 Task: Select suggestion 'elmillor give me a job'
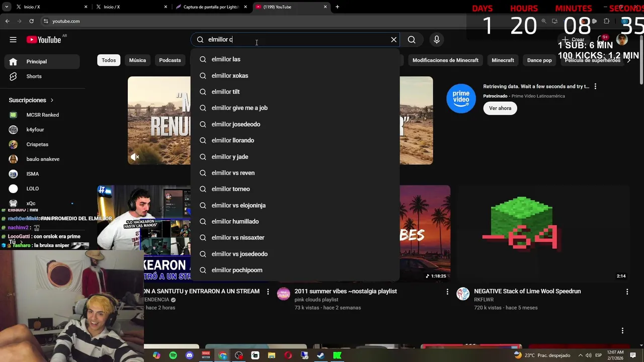point(295,108)
